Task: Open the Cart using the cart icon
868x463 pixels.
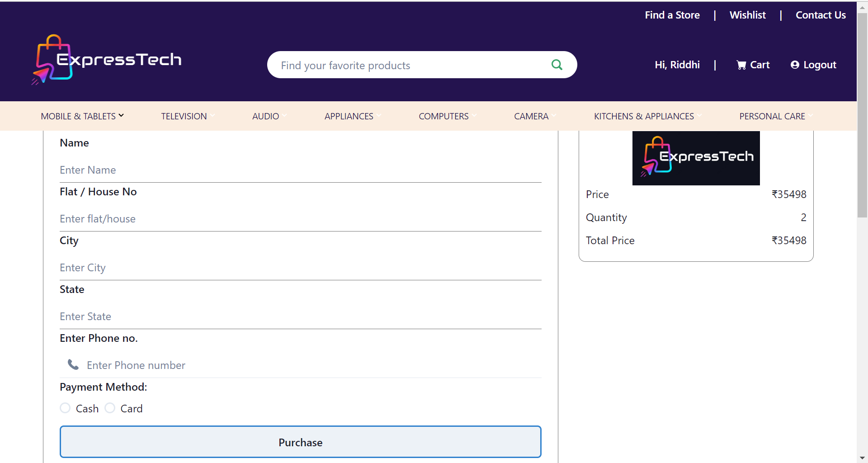Action: [x=741, y=65]
